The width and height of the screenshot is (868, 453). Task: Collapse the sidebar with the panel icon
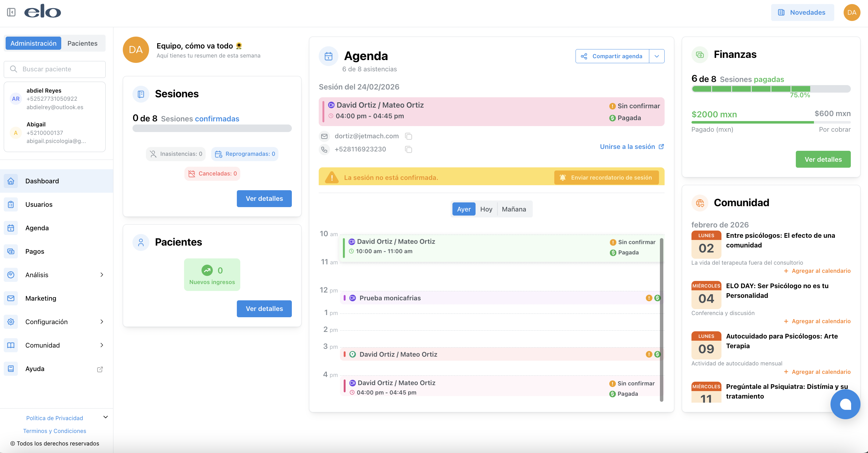point(11,13)
